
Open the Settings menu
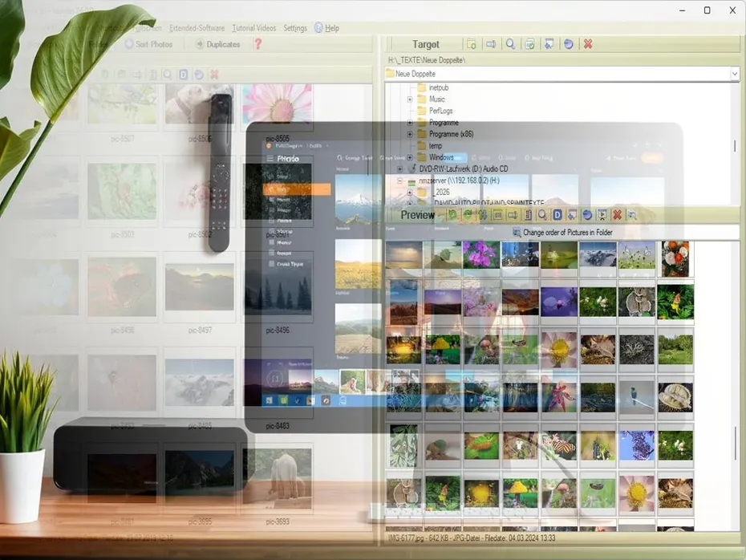click(x=295, y=27)
